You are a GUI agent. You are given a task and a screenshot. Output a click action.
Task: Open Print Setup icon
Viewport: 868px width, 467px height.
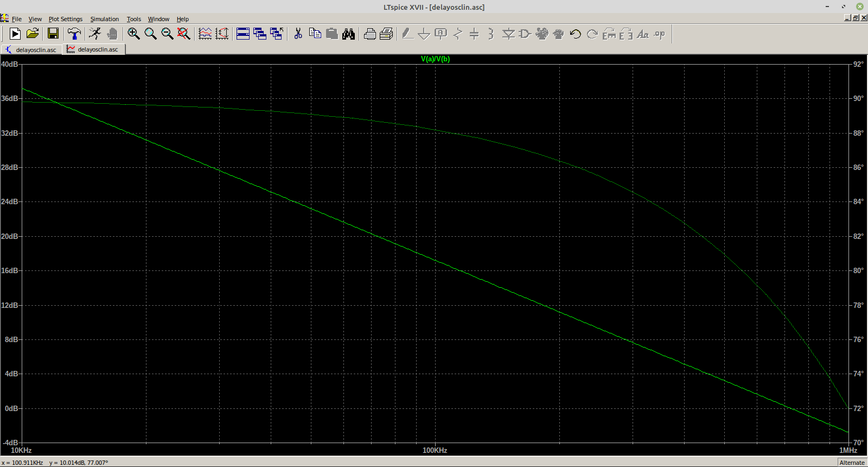click(386, 34)
